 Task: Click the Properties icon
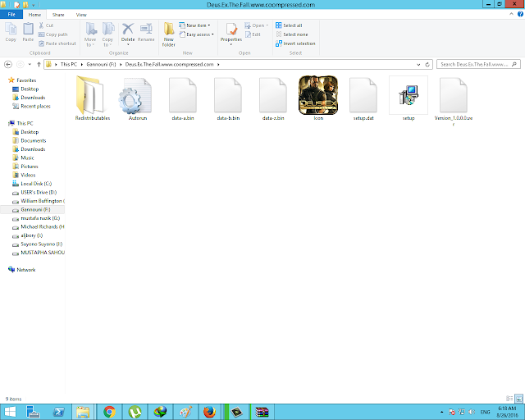click(x=231, y=30)
